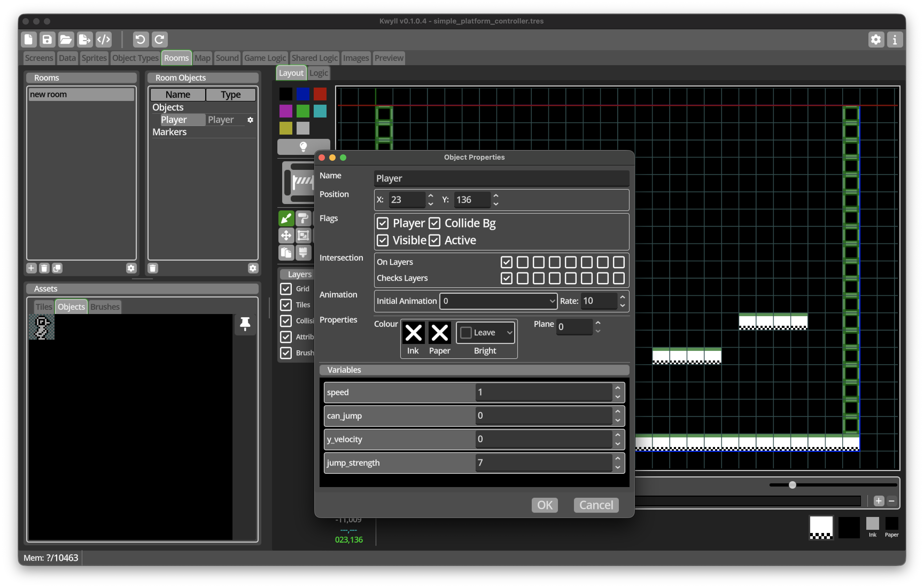924x588 pixels.
Task: Open the Initial Animation dropdown
Action: (x=498, y=301)
